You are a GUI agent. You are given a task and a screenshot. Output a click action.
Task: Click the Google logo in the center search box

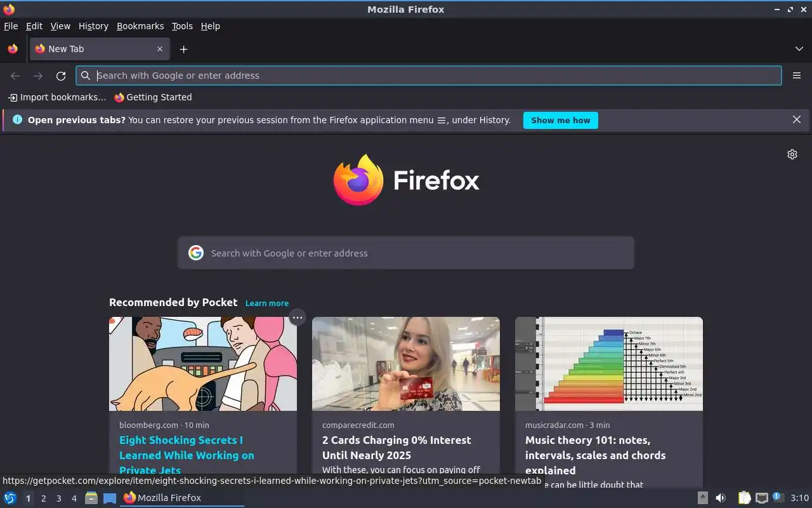click(196, 253)
